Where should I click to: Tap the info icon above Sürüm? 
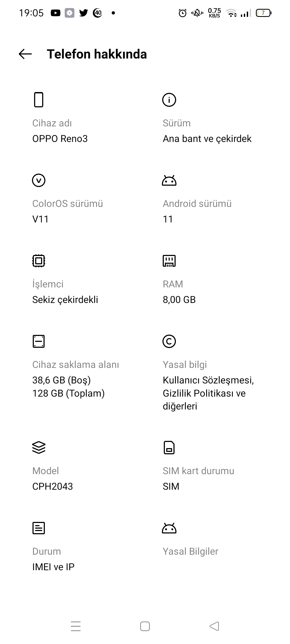[169, 100]
